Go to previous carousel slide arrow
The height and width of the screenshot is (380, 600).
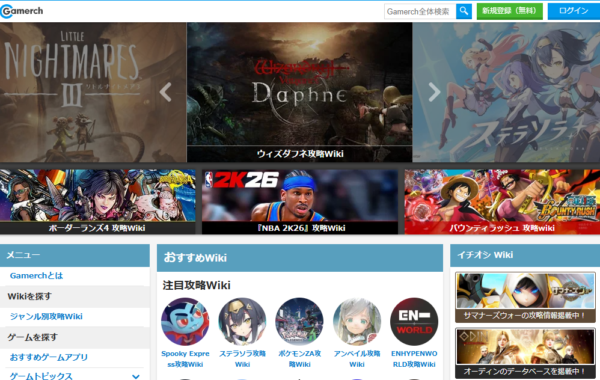[166, 92]
